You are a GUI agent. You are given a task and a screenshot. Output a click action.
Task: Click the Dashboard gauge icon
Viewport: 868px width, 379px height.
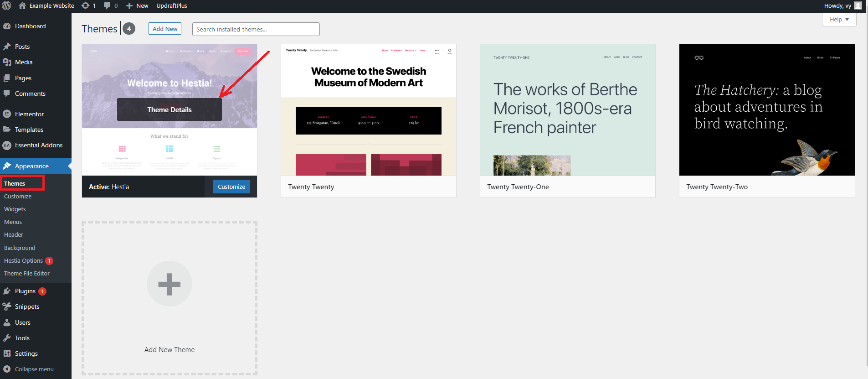[7, 26]
